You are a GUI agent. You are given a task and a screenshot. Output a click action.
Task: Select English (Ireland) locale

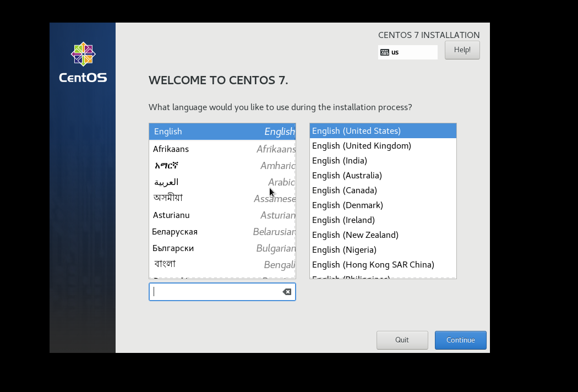[x=383, y=220]
